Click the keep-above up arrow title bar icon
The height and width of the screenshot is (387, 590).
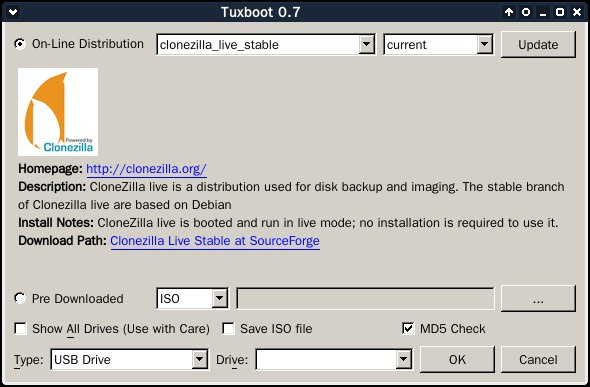tap(509, 12)
